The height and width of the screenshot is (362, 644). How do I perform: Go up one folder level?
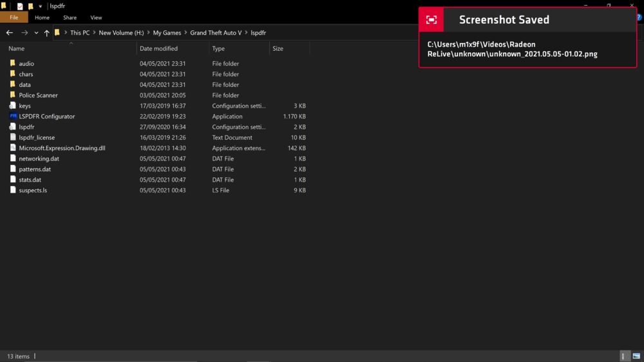pyautogui.click(x=46, y=33)
